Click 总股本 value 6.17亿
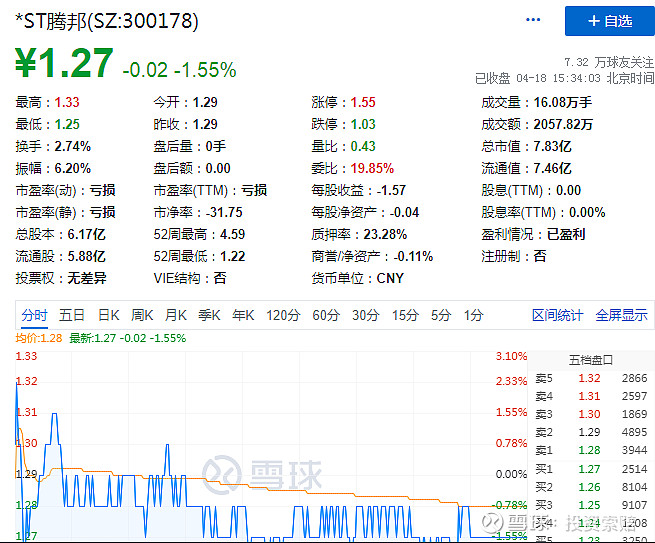The width and height of the screenshot is (655, 543). (86, 234)
